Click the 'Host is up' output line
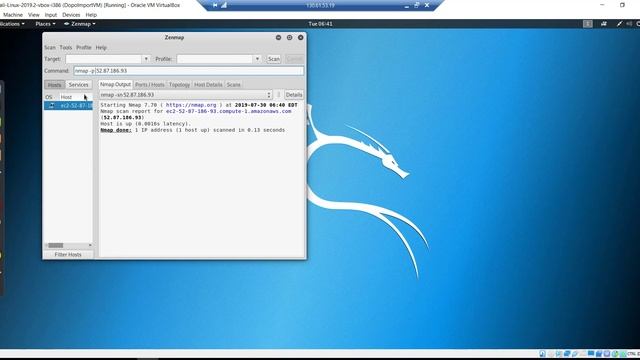Screen dimensions: 640x360 tap(145, 124)
